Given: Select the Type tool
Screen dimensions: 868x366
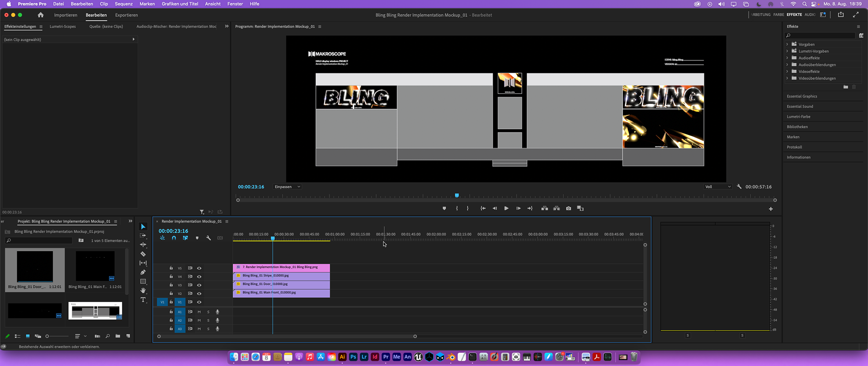Looking at the screenshot, I should tap(143, 300).
